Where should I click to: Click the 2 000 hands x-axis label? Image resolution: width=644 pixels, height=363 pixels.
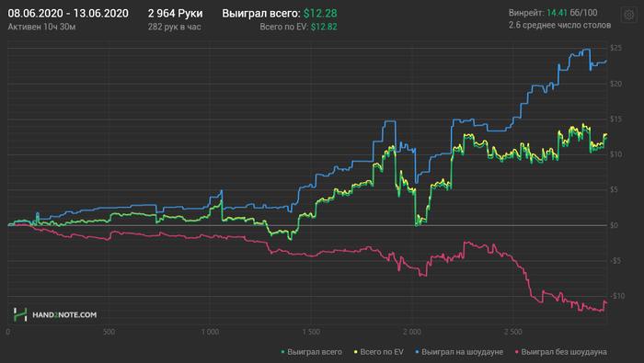412,332
